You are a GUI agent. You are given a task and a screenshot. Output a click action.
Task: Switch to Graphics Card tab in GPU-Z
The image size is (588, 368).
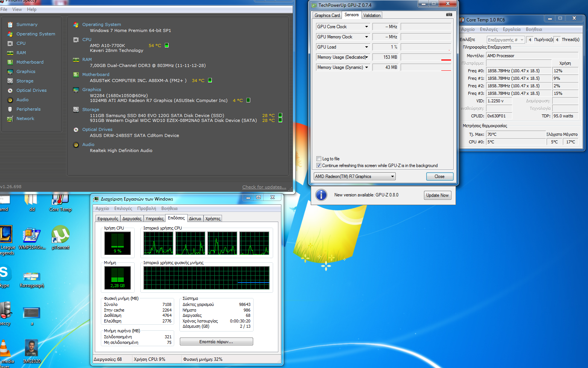point(327,15)
